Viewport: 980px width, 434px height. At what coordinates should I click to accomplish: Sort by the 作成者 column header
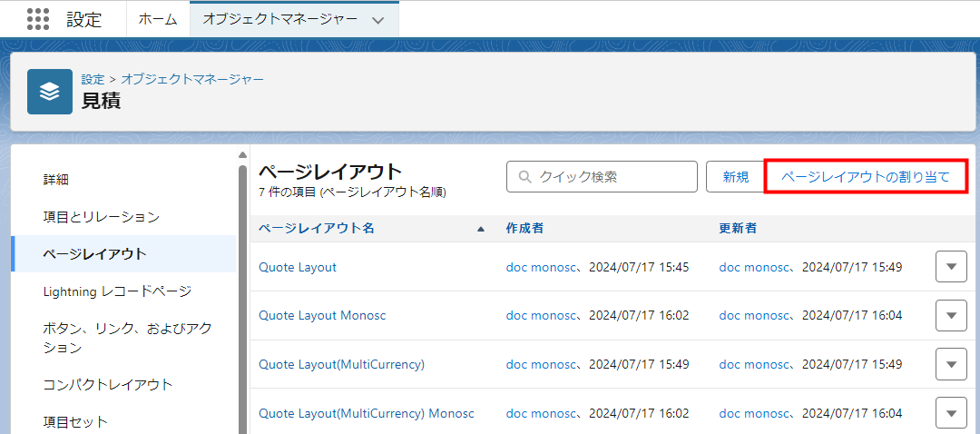[x=524, y=229]
